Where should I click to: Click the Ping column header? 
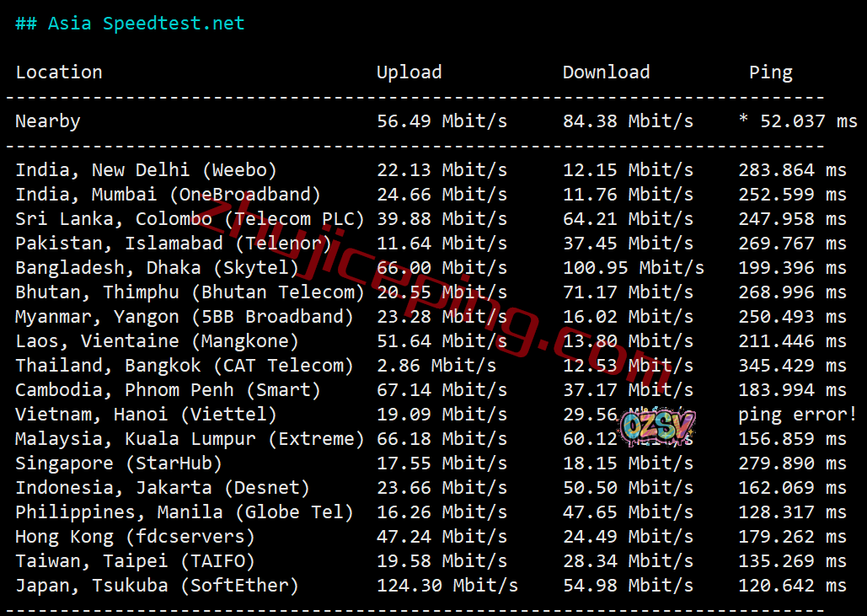pyautogui.click(x=770, y=72)
